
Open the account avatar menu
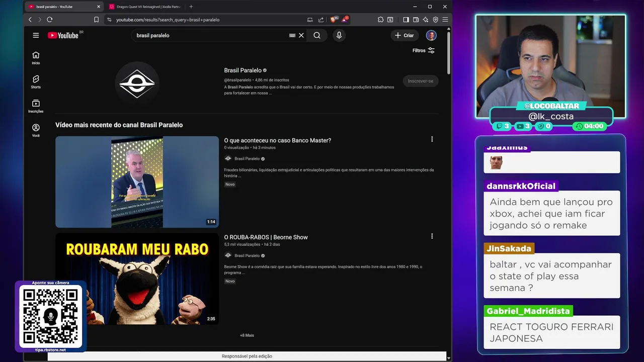point(431,35)
